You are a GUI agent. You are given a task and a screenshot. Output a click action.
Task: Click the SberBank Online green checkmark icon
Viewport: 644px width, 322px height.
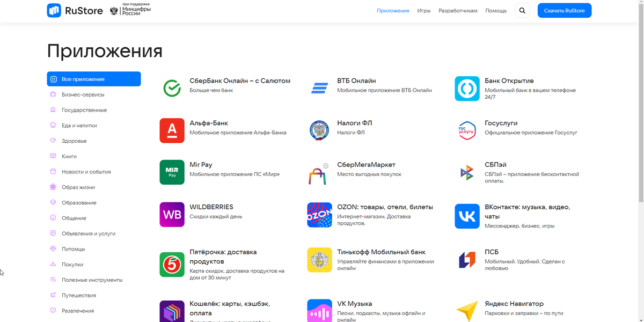tap(172, 88)
